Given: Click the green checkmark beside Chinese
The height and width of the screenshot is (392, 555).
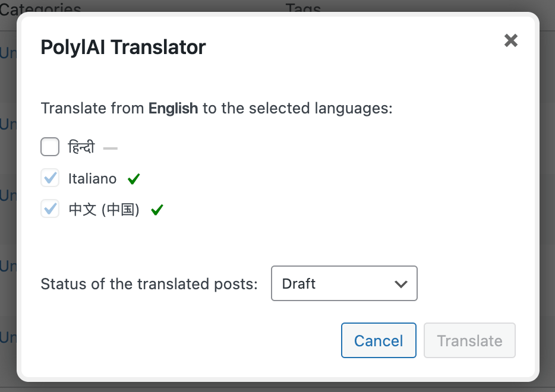Looking at the screenshot, I should [x=157, y=210].
